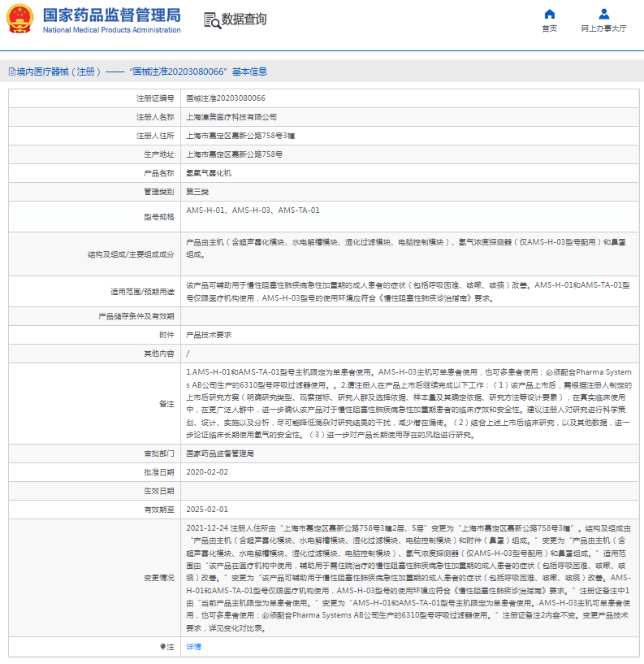This screenshot has width=644, height=664.
Task: Click the approval date 2020-02-02 value
Action: [x=207, y=471]
